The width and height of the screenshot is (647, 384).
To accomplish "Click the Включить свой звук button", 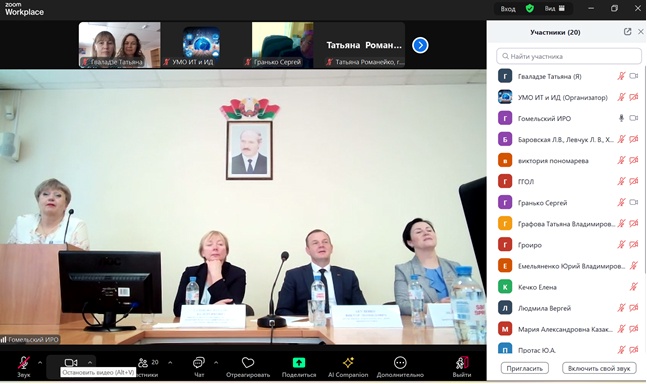I will (x=599, y=368).
